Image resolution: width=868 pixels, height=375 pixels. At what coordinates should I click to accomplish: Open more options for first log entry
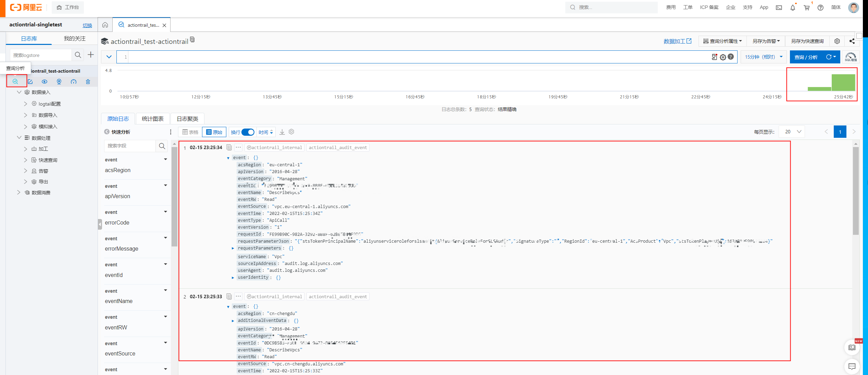pos(238,147)
